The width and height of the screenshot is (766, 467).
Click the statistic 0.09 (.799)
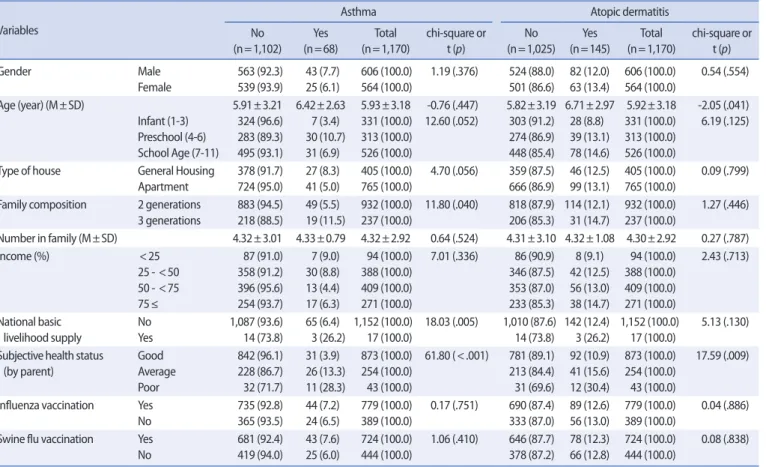click(x=724, y=171)
